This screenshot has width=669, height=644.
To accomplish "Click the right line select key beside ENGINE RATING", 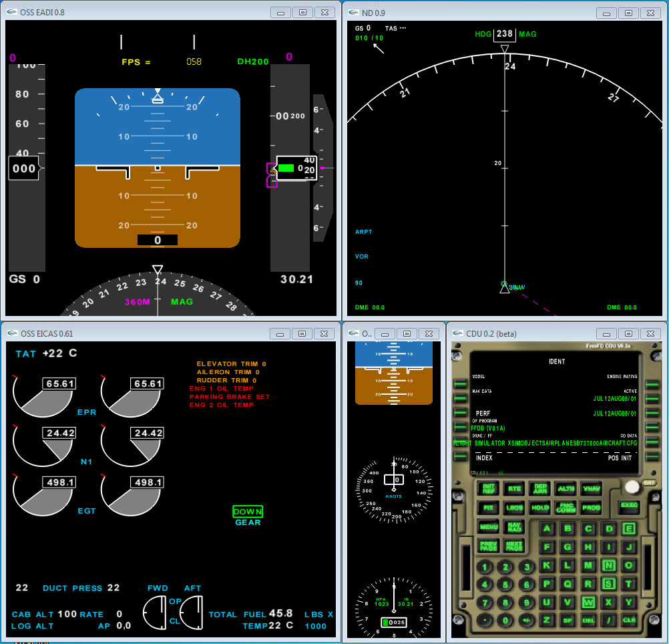I will click(x=652, y=385).
